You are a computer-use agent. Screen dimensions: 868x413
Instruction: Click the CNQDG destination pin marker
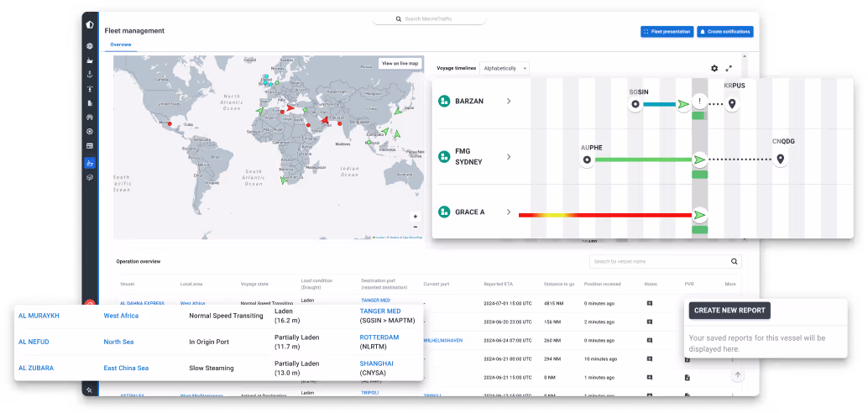tap(781, 159)
